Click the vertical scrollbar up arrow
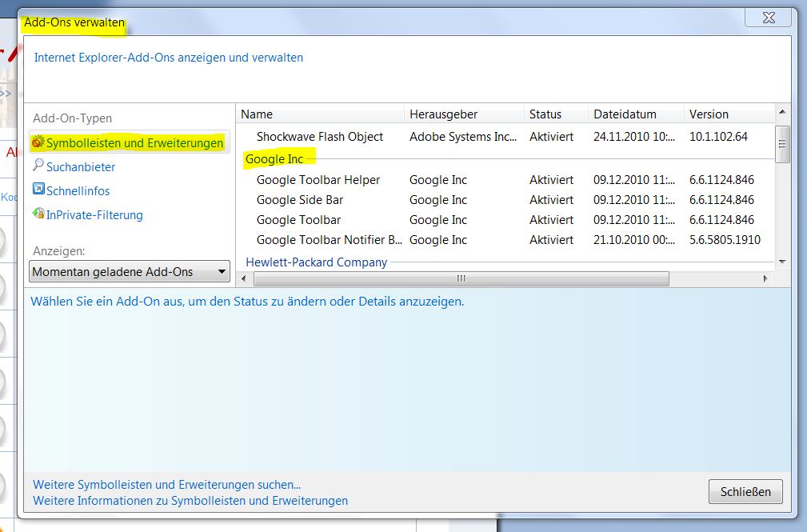The image size is (807, 532). pyautogui.click(x=782, y=112)
